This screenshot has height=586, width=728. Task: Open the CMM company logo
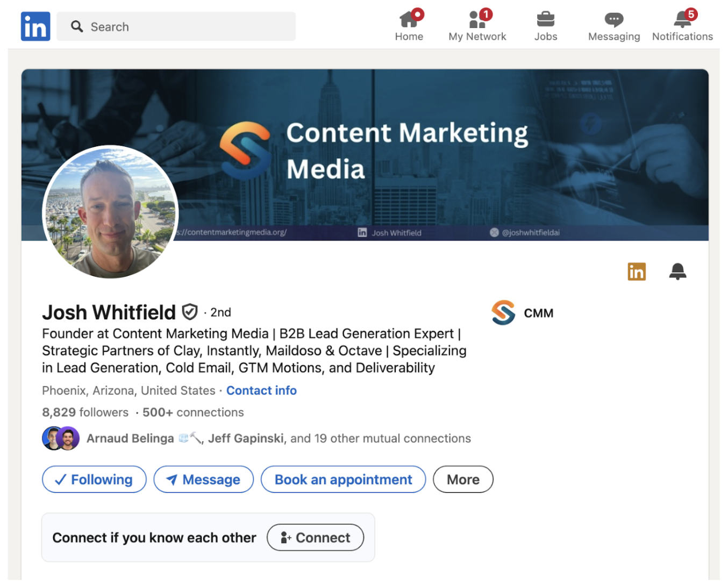pos(503,312)
